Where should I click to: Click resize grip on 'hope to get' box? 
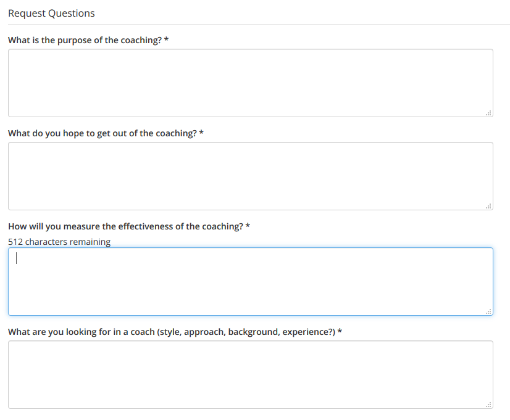[x=488, y=206]
